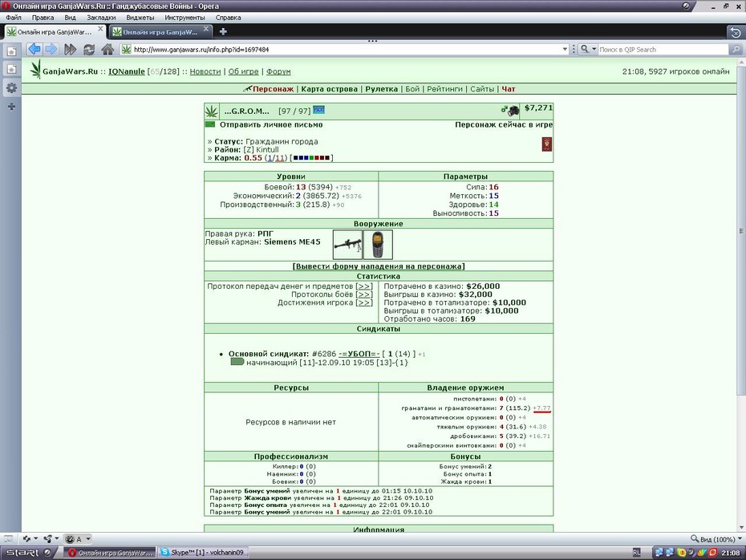
Task: Close the second GanjaWars tab
Action: 206,29
